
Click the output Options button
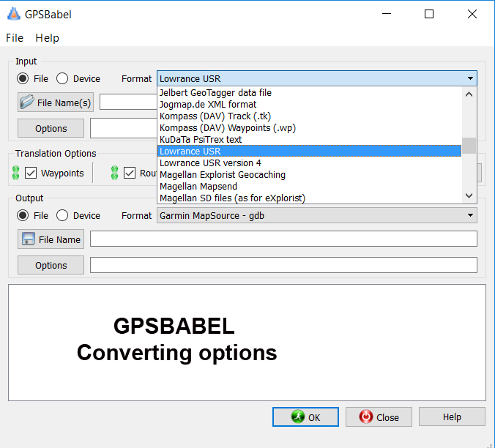[x=51, y=265]
